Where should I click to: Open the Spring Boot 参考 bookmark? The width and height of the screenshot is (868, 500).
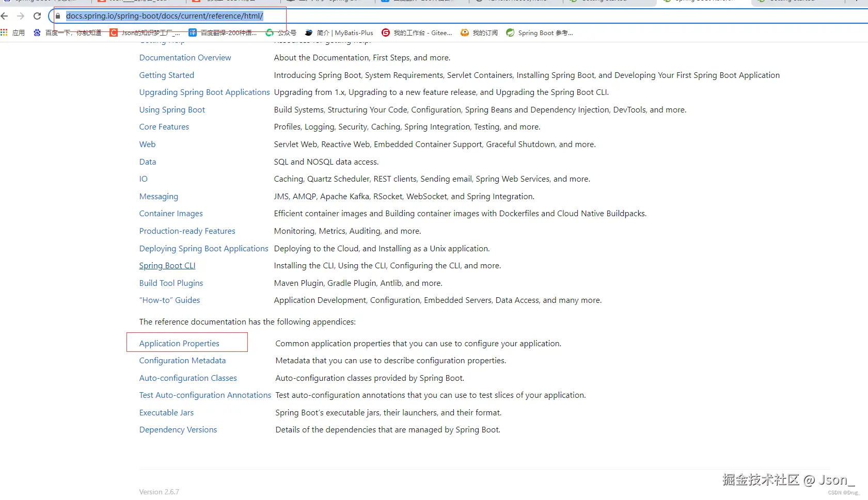(x=540, y=33)
